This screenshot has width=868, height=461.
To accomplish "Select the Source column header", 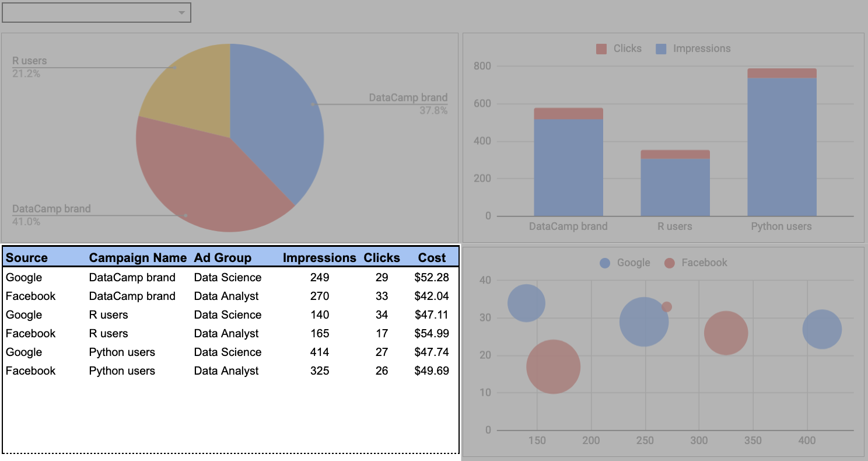I will [27, 258].
